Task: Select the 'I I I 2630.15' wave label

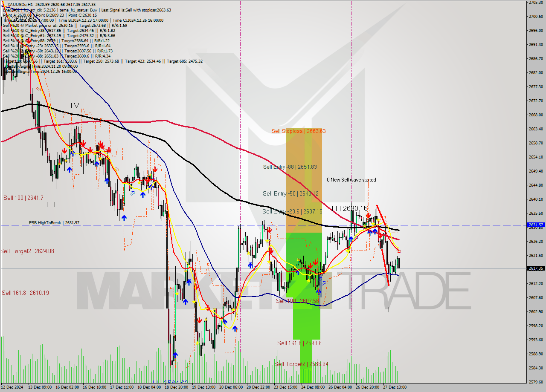Action: [x=349, y=208]
